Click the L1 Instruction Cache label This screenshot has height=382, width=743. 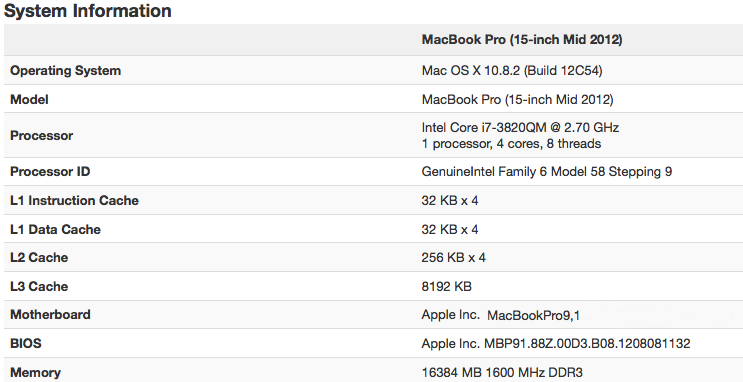pyautogui.click(x=74, y=200)
